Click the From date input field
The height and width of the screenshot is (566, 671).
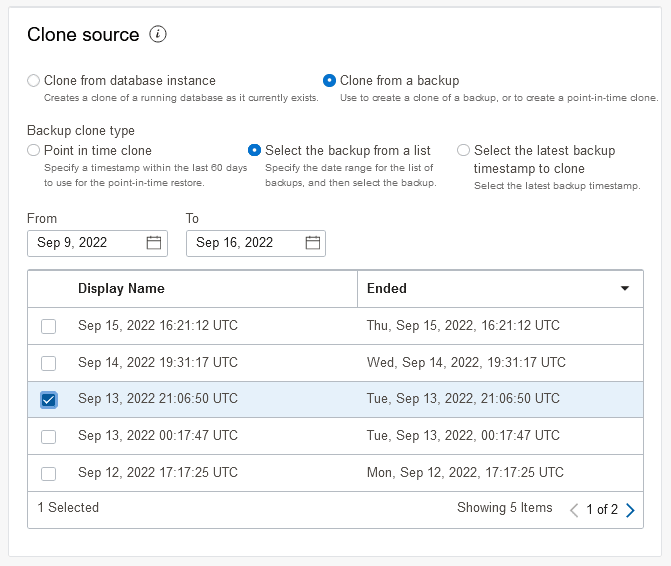[x=87, y=243]
